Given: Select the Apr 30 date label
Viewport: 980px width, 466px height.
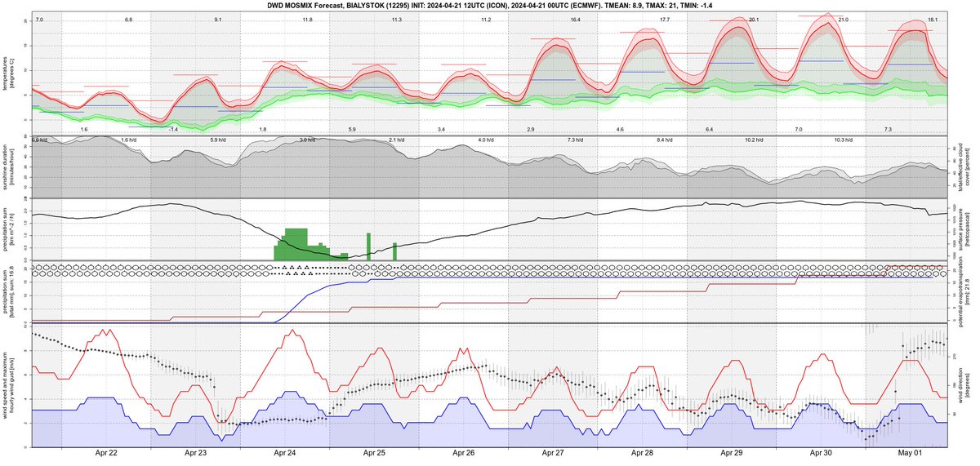Looking at the screenshot, I should coord(821,453).
